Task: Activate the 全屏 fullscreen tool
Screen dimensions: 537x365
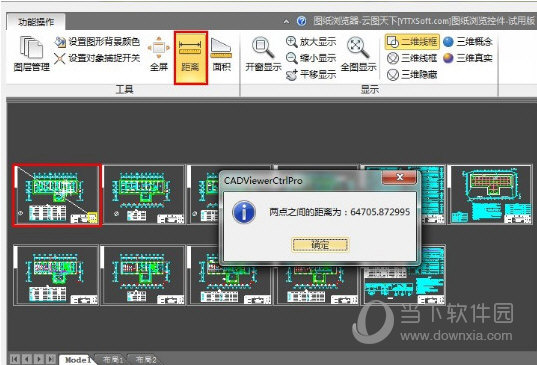Action: point(159,54)
